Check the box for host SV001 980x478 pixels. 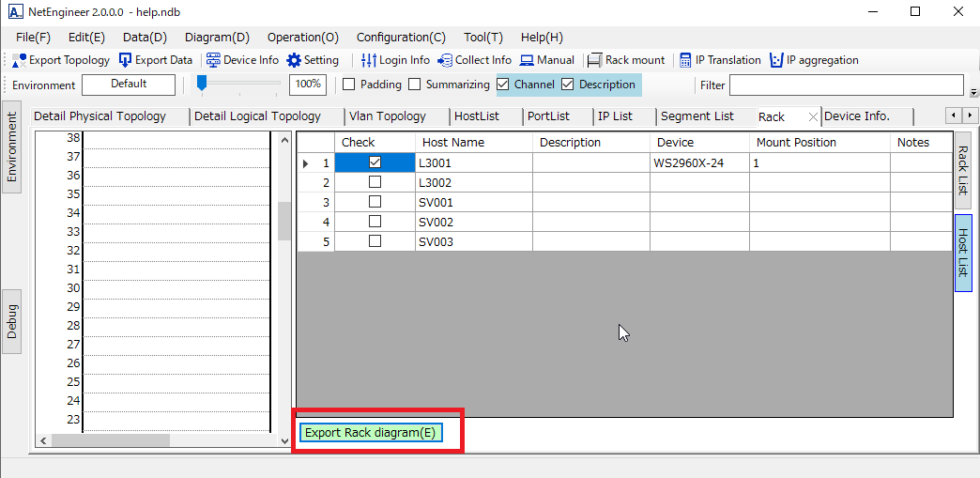(x=375, y=202)
